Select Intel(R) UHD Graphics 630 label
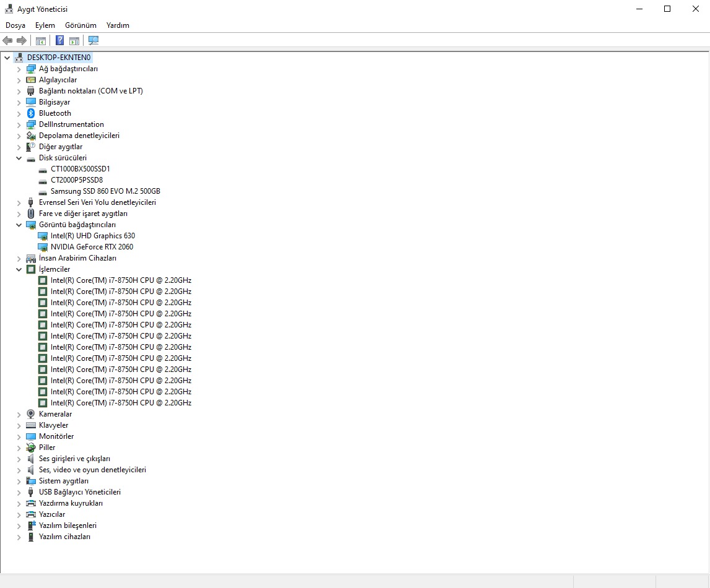 [x=93, y=236]
